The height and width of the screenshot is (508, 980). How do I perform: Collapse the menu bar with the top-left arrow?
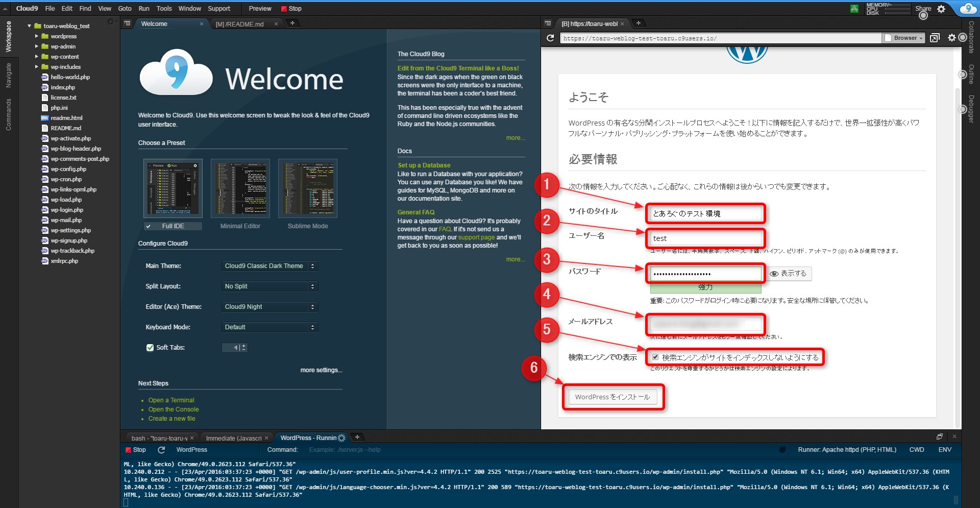pos(5,9)
